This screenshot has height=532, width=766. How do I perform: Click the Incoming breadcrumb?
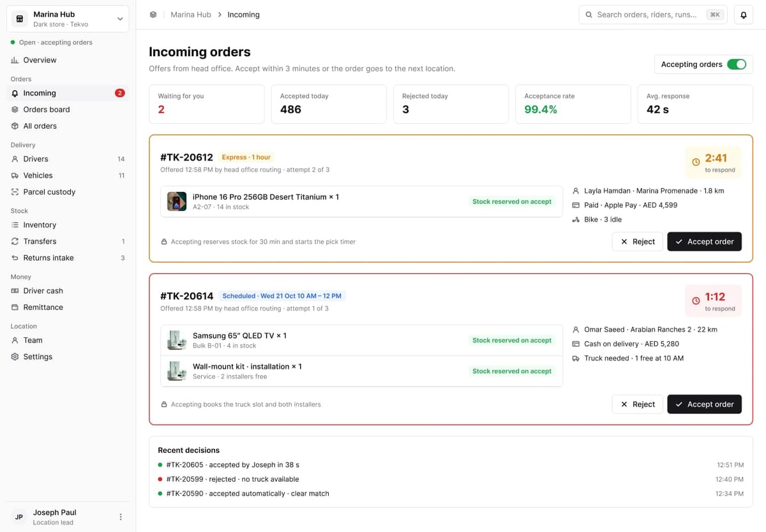pyautogui.click(x=243, y=15)
